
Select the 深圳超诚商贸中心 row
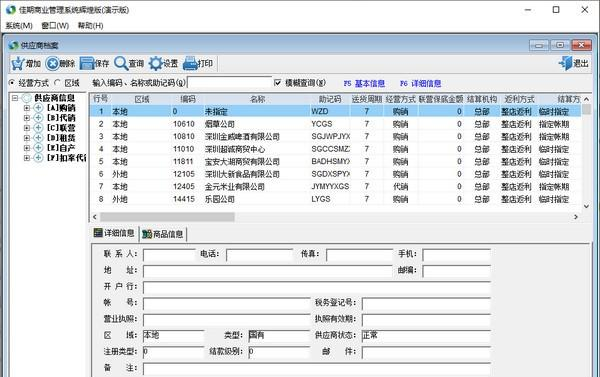pos(336,149)
